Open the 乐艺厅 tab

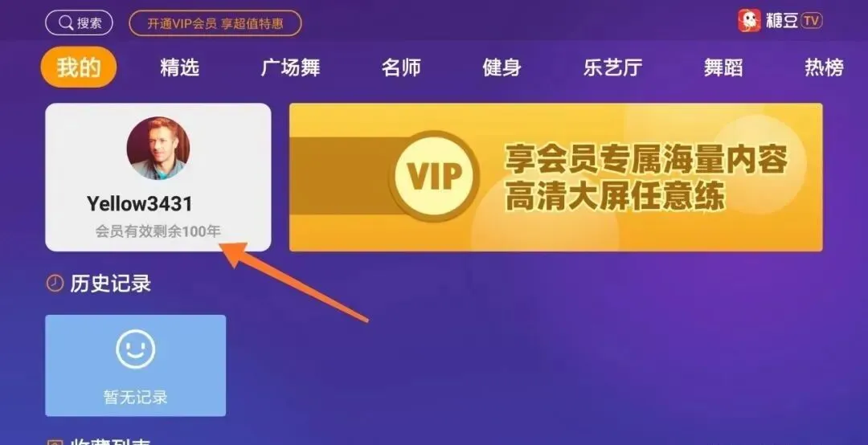[x=612, y=67]
